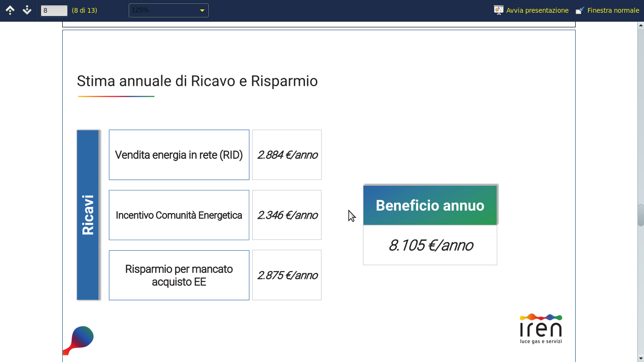This screenshot has width=644, height=362.
Task: Select the Vendita energia in rete (RID) box
Action: click(x=179, y=155)
